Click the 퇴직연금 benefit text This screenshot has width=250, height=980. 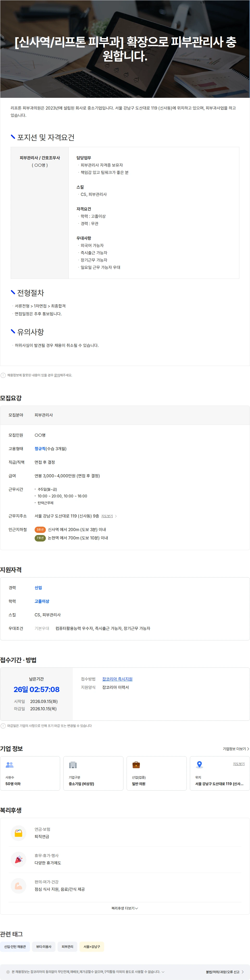click(x=42, y=837)
